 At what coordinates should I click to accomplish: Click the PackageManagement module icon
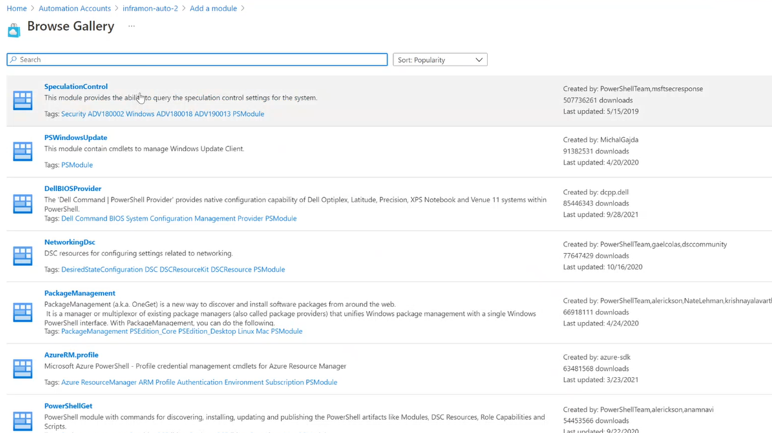[22, 312]
